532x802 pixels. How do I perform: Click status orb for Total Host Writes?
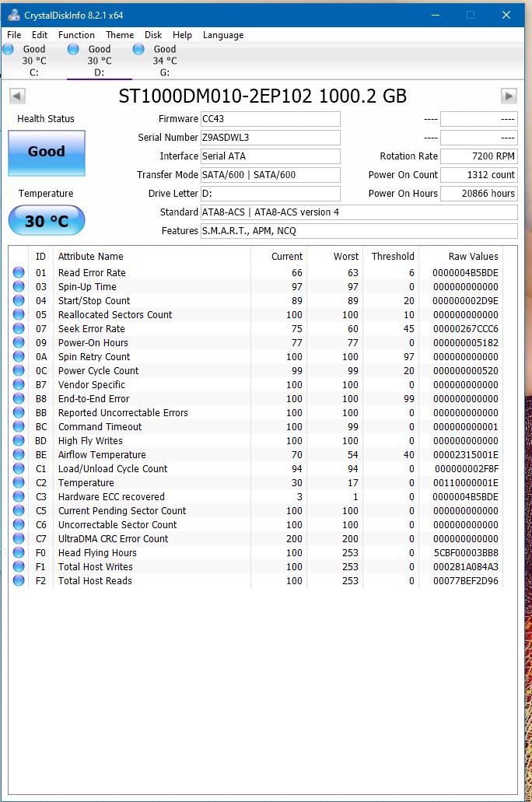click(19, 566)
